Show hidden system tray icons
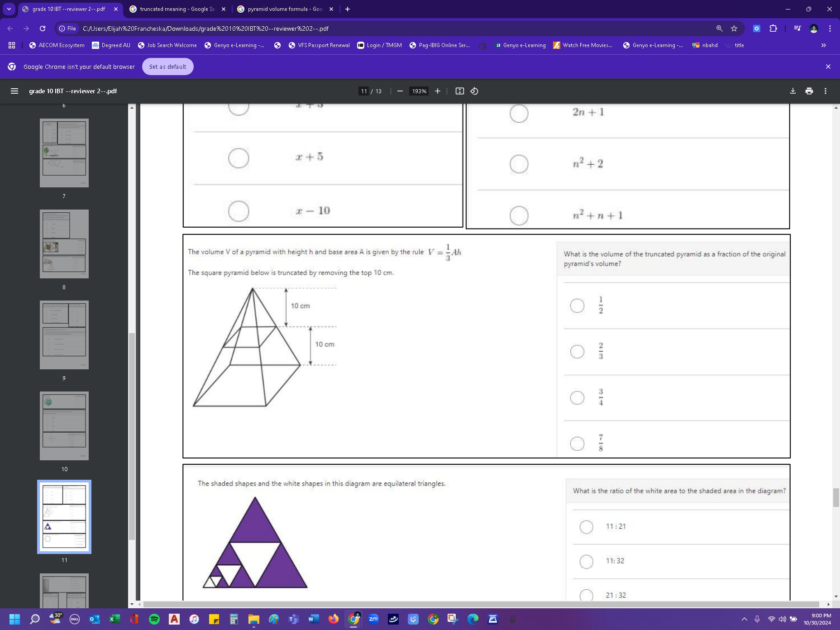 (744, 619)
